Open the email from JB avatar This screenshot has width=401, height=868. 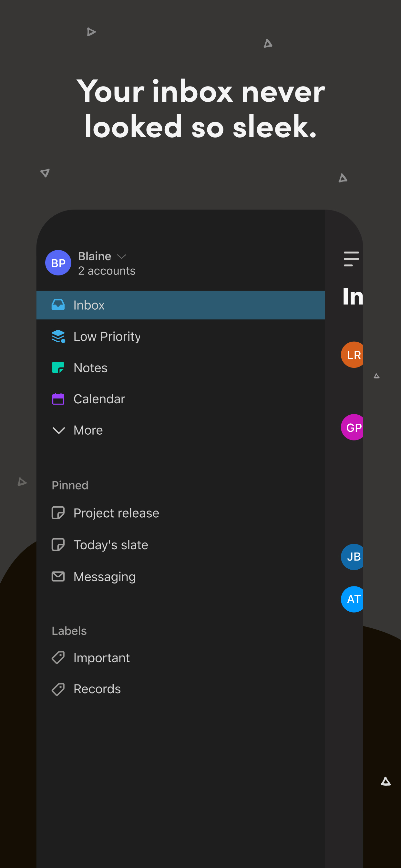(353, 557)
